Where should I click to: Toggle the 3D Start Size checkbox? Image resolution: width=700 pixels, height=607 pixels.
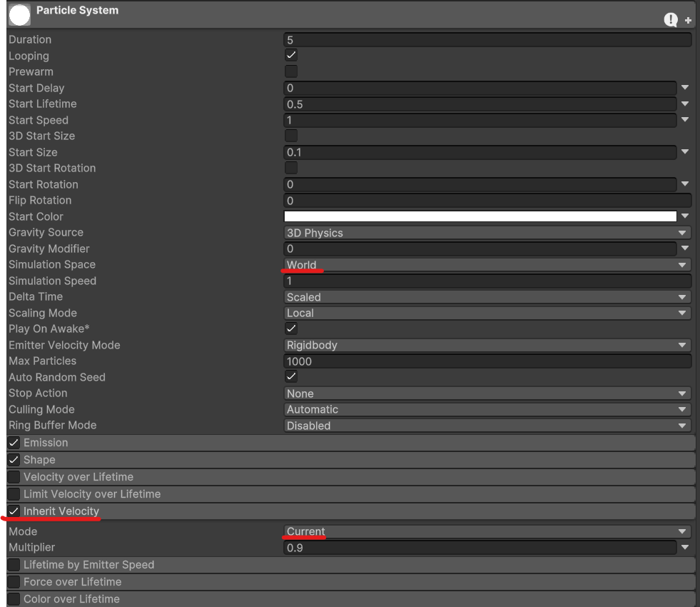click(291, 136)
